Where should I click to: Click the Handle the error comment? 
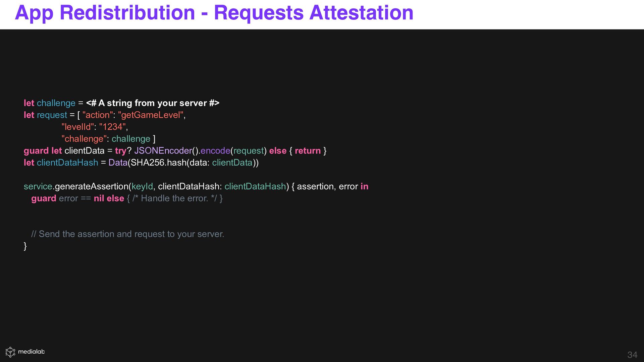(x=174, y=198)
